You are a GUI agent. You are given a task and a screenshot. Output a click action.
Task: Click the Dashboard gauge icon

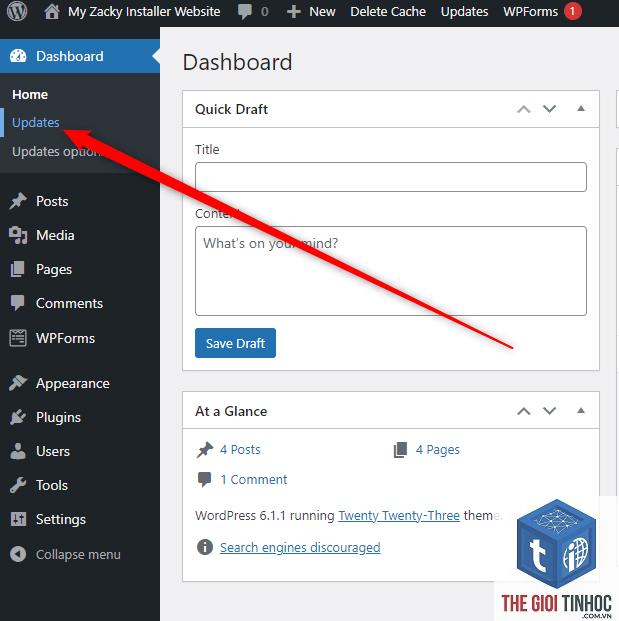[18, 56]
